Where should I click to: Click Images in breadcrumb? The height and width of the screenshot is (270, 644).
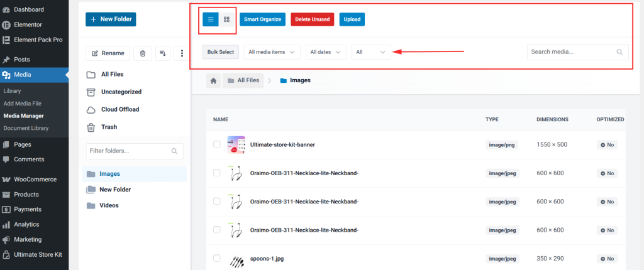coord(296,80)
